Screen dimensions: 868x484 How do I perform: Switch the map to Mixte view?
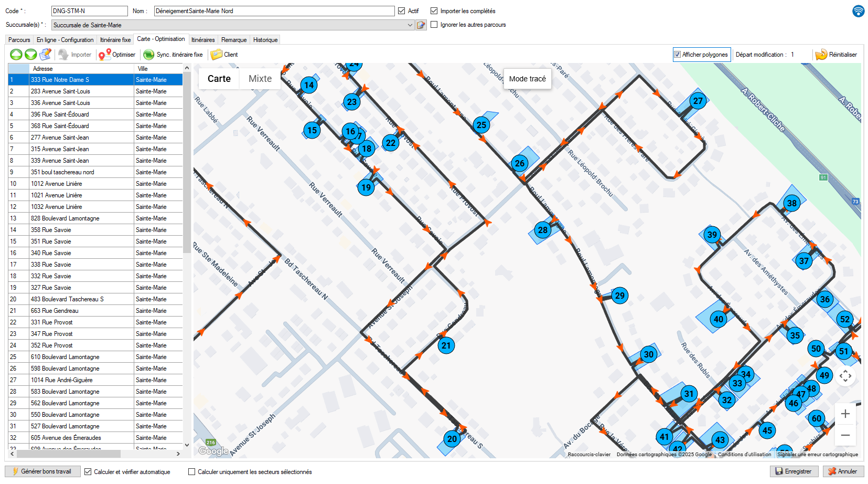[260, 79]
